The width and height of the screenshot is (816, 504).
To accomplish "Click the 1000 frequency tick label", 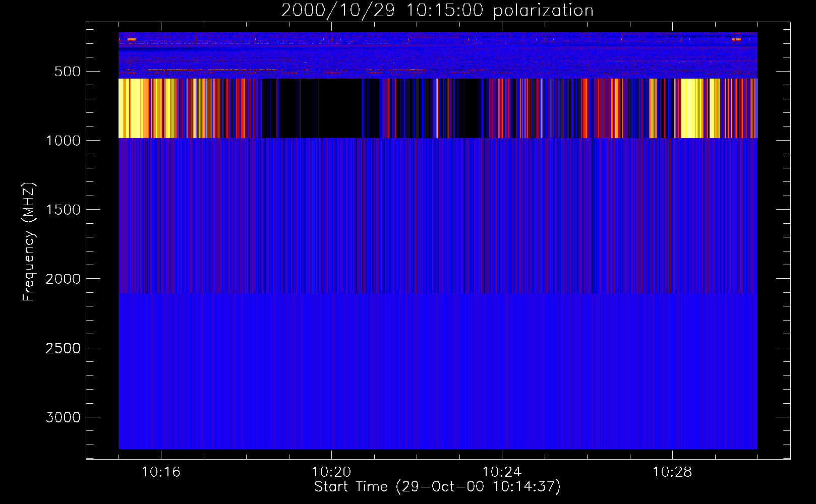I will (x=63, y=141).
